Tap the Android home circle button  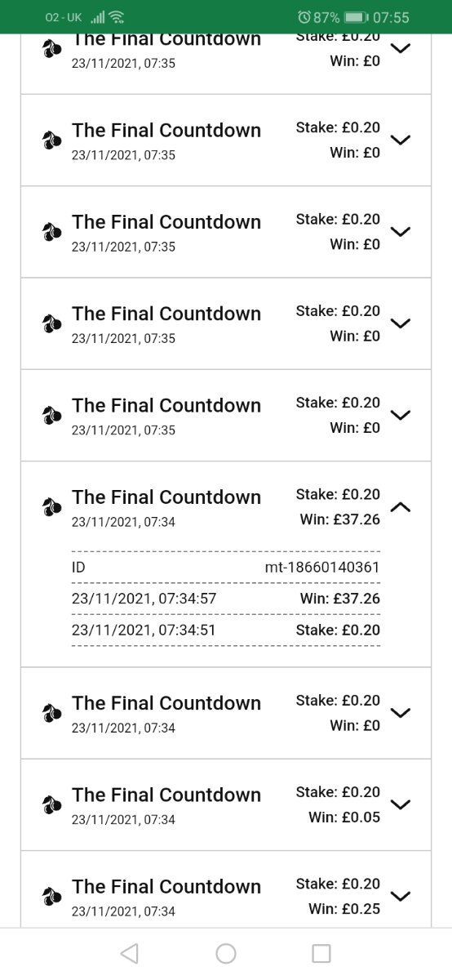coord(226,953)
